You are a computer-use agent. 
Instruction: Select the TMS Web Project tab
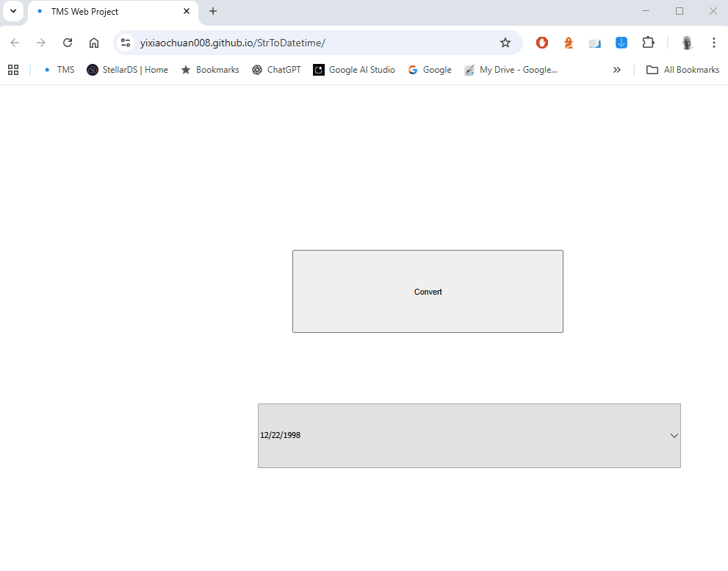click(110, 12)
